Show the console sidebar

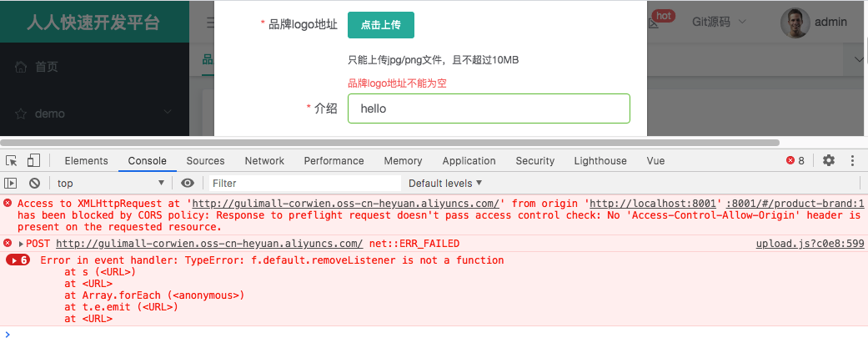(x=11, y=183)
